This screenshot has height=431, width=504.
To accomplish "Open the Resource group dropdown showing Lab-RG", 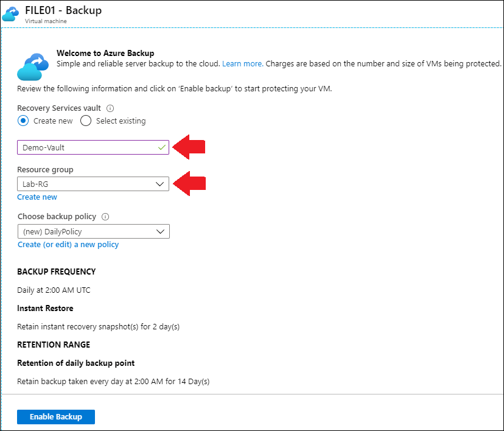I will 93,184.
